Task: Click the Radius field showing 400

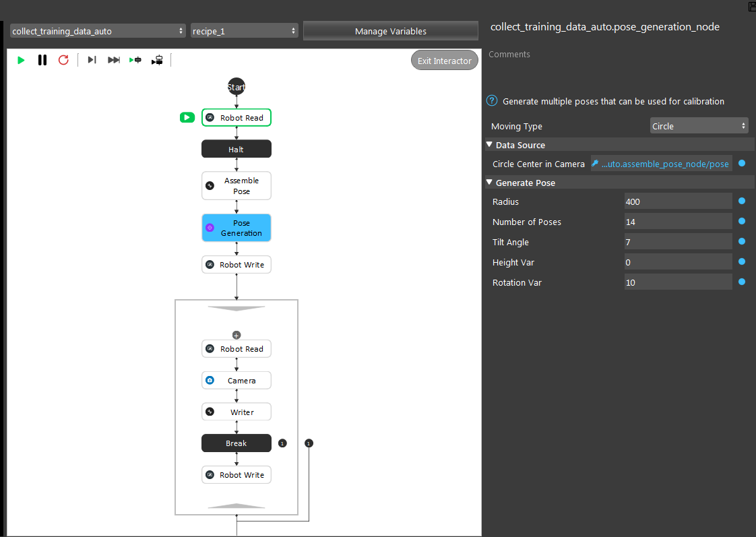Action: (x=679, y=201)
